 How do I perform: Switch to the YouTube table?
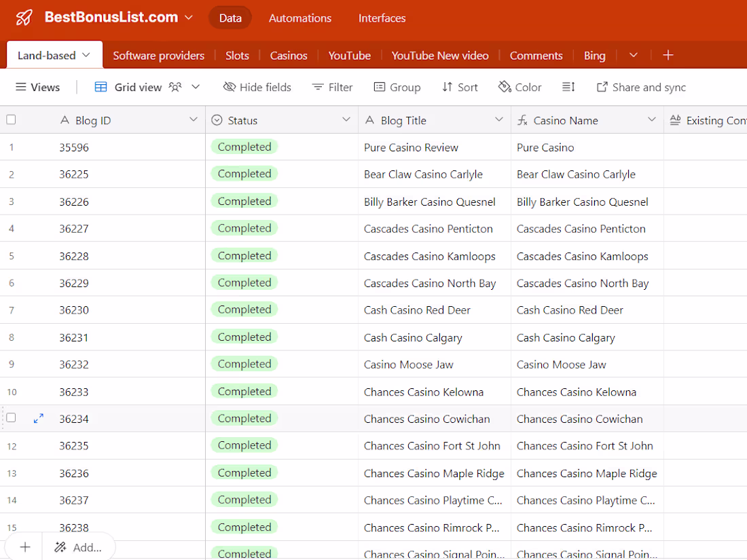(350, 56)
